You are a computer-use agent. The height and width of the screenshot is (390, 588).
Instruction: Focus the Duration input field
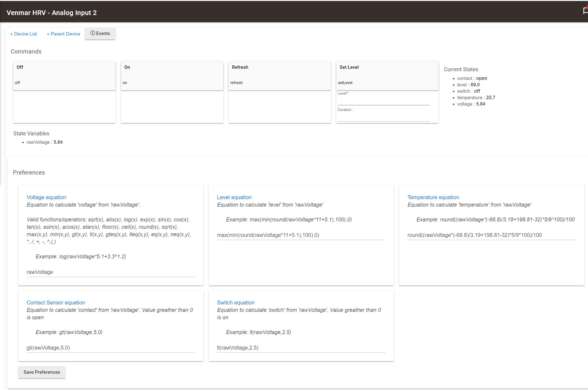point(384,117)
